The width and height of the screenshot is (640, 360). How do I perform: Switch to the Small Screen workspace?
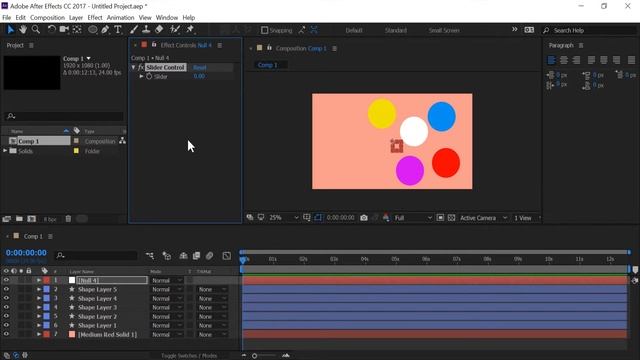(x=444, y=30)
